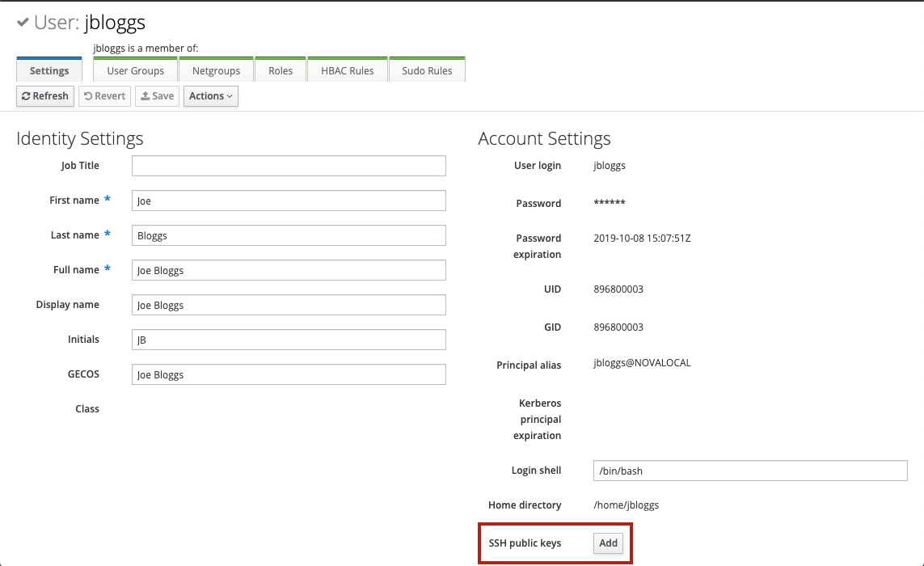This screenshot has height=566, width=924.
Task: Click the save icon on the Save button
Action: tap(145, 96)
